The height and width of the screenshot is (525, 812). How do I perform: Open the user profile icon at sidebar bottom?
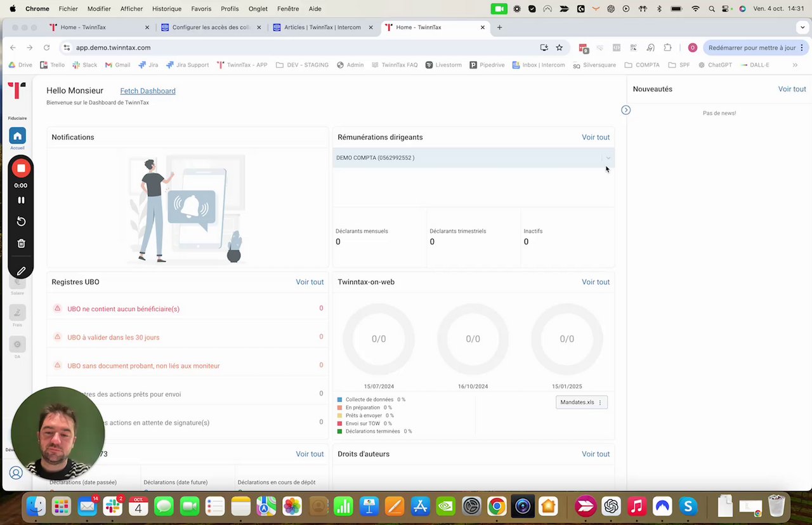[16, 473]
